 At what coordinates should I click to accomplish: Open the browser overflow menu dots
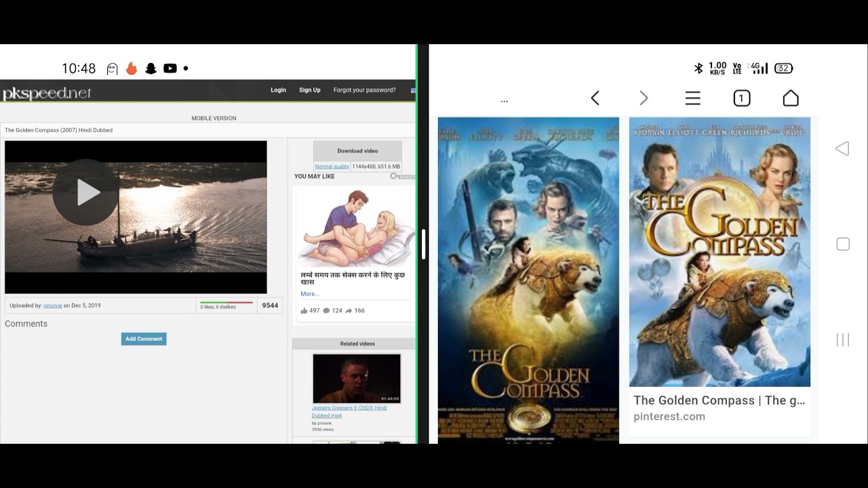click(505, 100)
